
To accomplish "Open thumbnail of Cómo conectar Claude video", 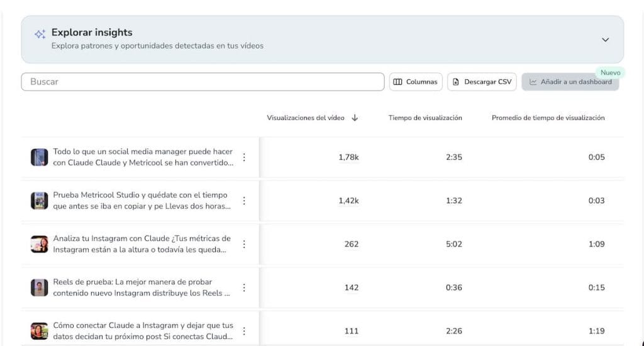I will point(40,331).
